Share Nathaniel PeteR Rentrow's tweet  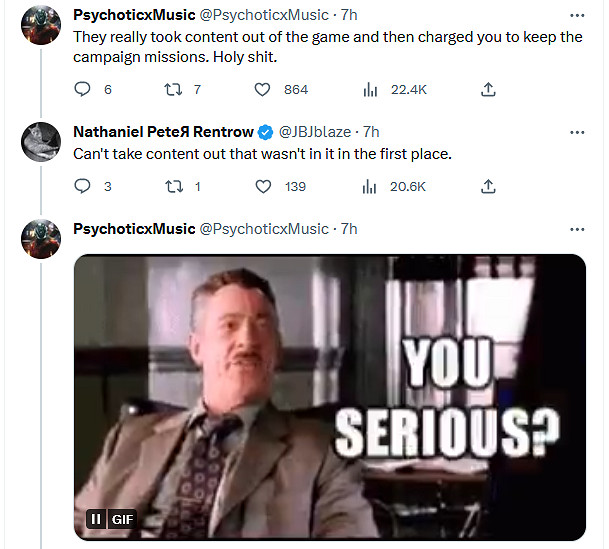(488, 186)
